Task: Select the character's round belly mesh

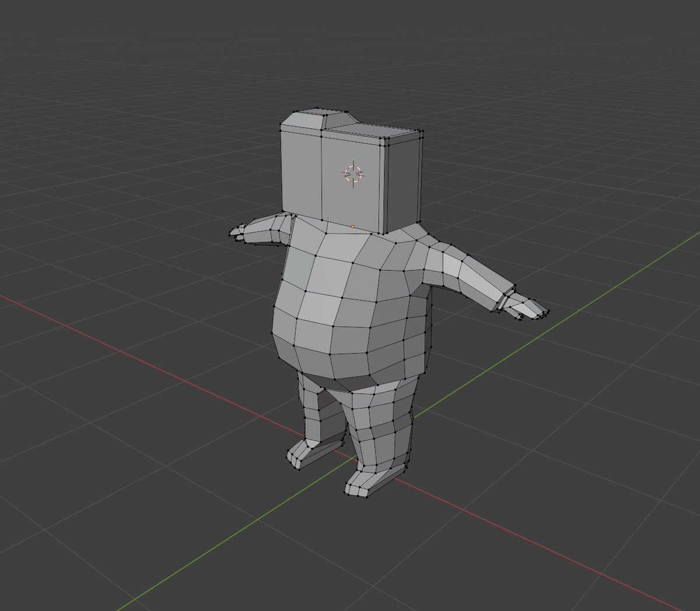Action: [351, 303]
